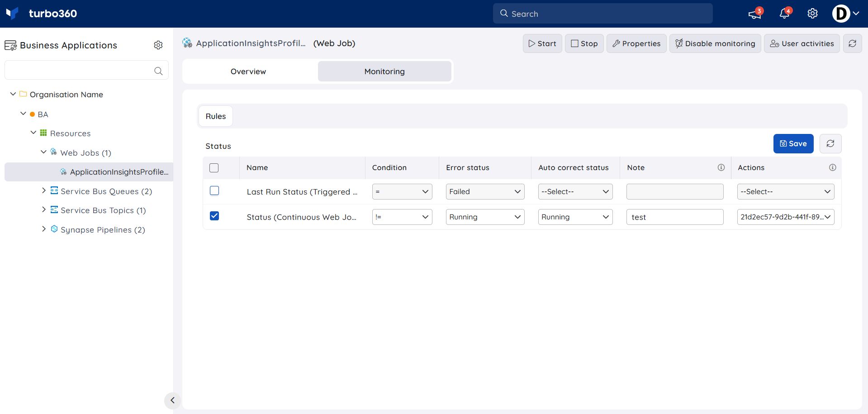This screenshot has height=414, width=868.
Task: Click the Note field containing test
Action: coord(675,217)
